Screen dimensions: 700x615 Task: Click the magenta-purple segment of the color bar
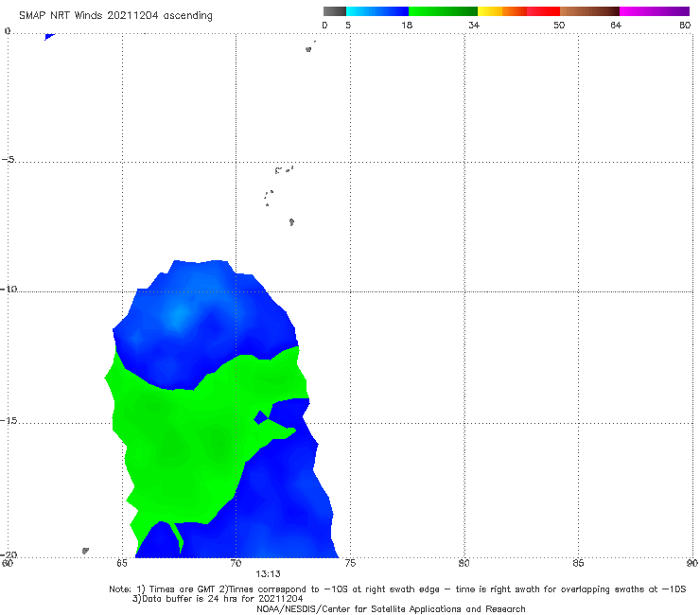(655, 11)
